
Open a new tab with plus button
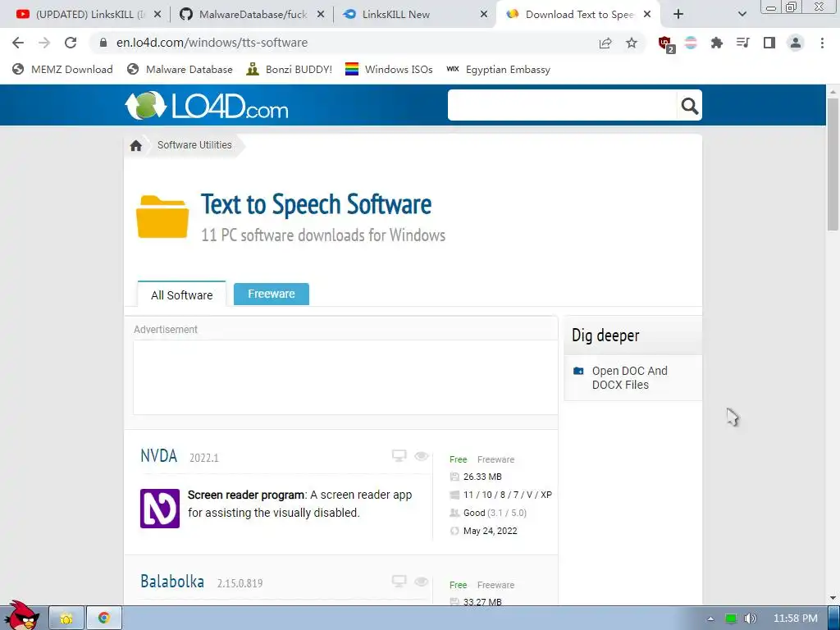pos(678,15)
